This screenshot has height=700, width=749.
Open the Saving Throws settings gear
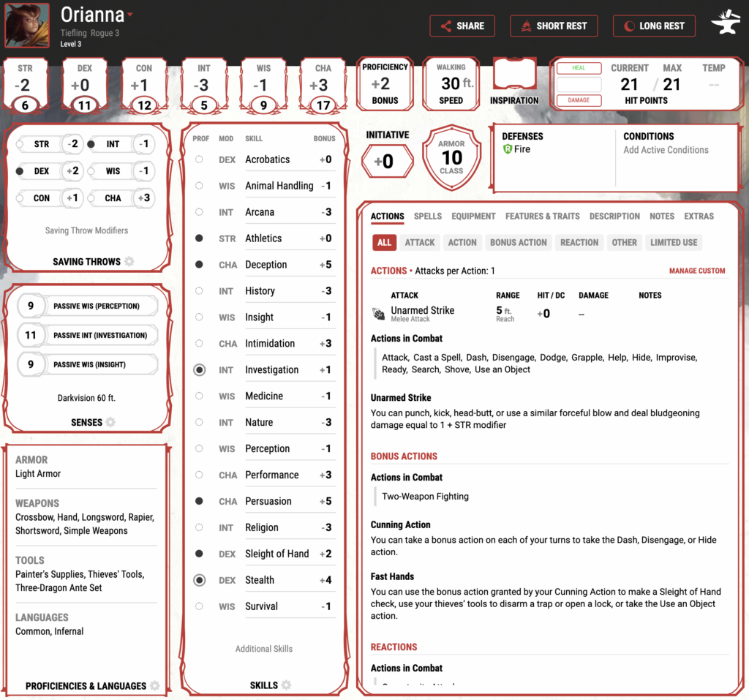point(129,262)
